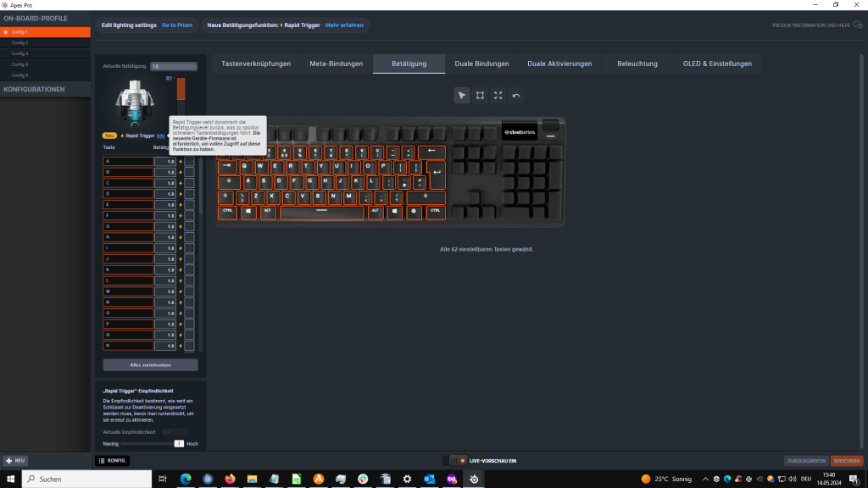This screenshot has height=488, width=868.
Task: Click the lightning bolt icon in row D
Action: [x=181, y=194]
